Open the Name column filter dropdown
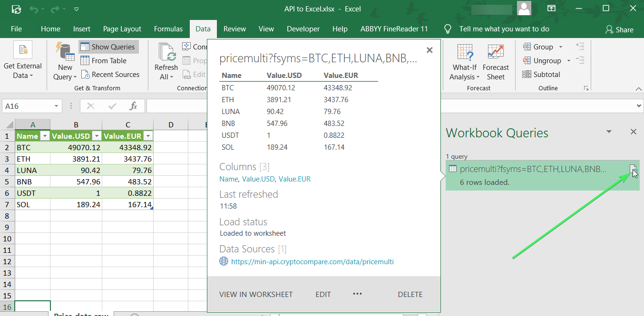Viewport: 644px width, 316px height. pos(45,136)
